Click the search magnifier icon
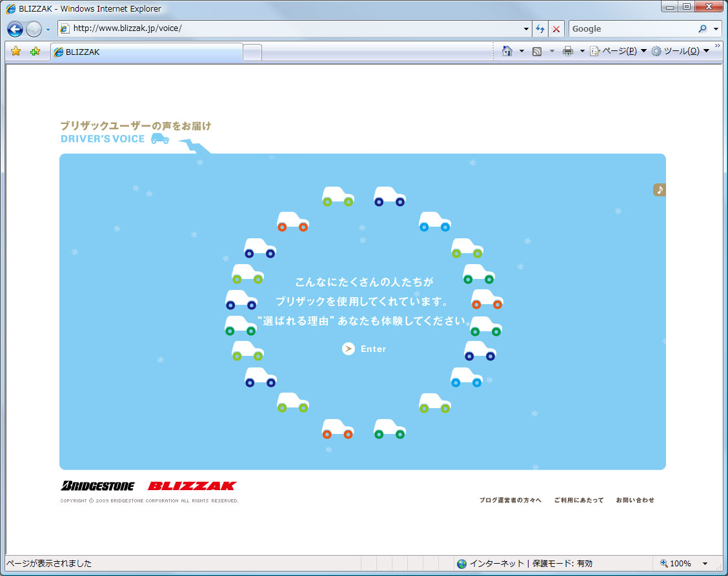Viewport: 728px width, 576px height. click(x=702, y=29)
